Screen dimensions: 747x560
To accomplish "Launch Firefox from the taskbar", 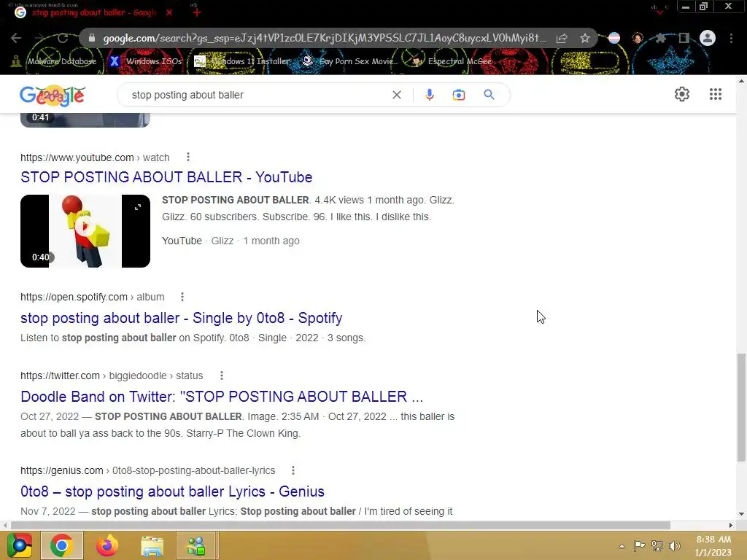I will tap(107, 545).
